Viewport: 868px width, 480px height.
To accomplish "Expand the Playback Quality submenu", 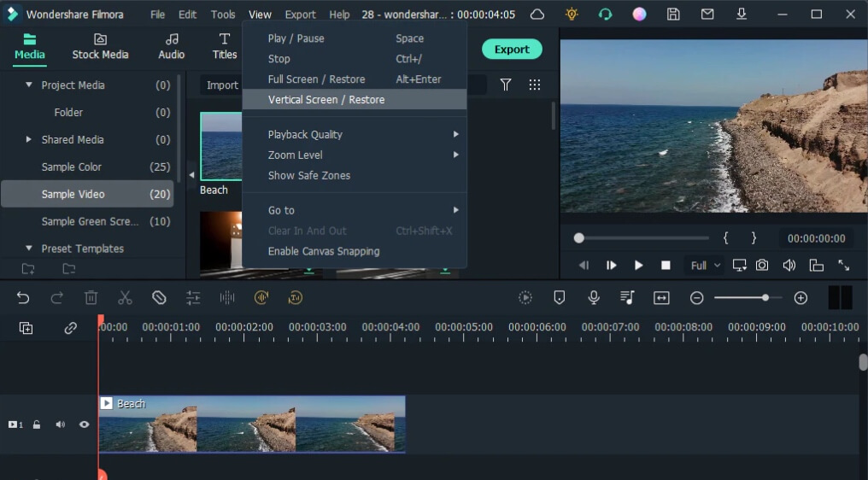I will [355, 135].
